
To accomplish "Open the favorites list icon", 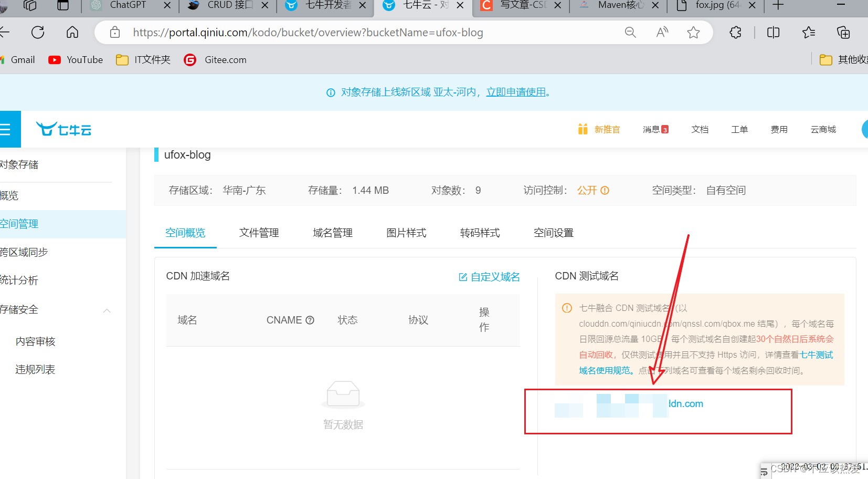I will pos(809,33).
